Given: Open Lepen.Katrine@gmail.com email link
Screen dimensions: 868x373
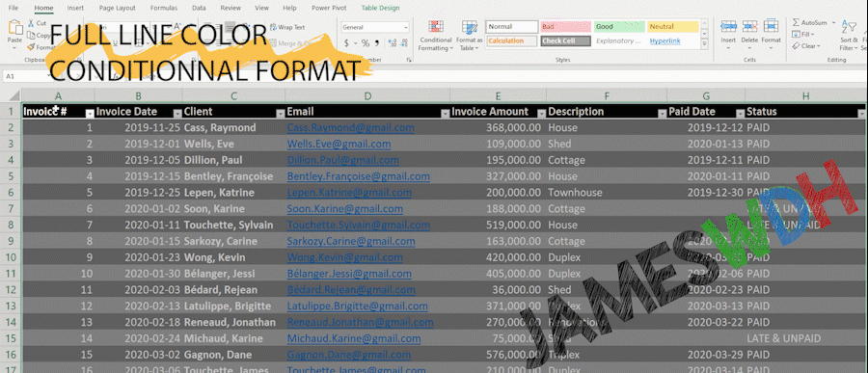Looking at the screenshot, I should [x=349, y=193].
